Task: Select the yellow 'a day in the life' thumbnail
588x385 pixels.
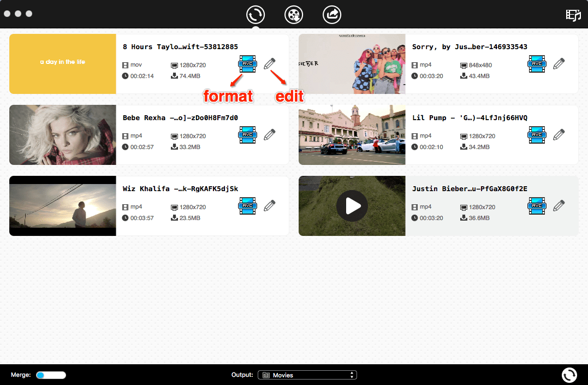Action: click(63, 64)
